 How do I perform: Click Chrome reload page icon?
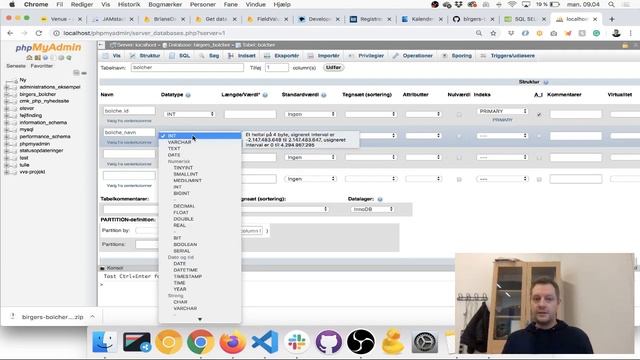pyautogui.click(x=38, y=33)
